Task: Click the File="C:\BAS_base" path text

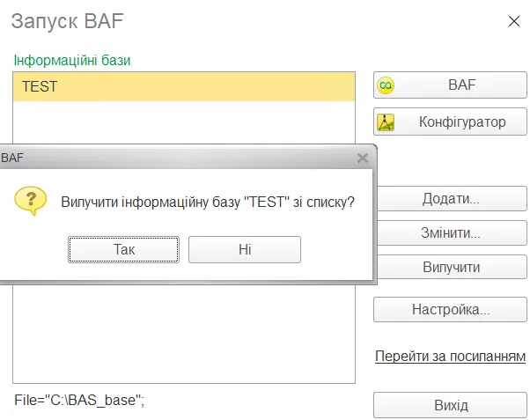Action: pos(79,400)
